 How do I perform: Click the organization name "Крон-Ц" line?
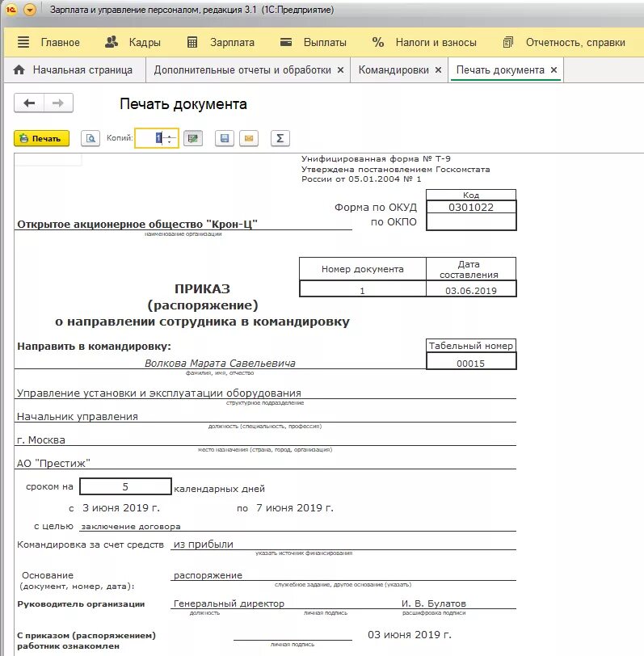[137, 225]
